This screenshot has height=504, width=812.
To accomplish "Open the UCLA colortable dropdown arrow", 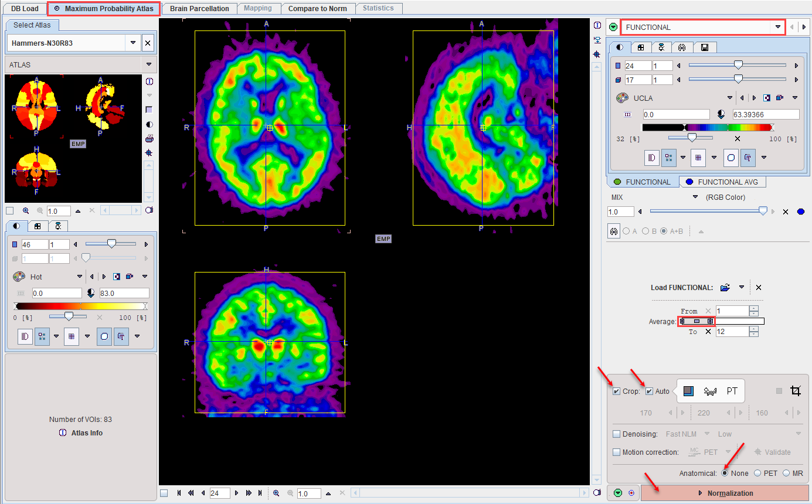I will click(730, 98).
